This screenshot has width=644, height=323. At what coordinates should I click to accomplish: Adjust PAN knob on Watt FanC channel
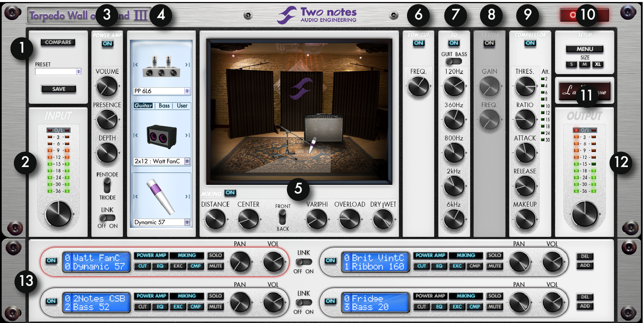pos(240,262)
